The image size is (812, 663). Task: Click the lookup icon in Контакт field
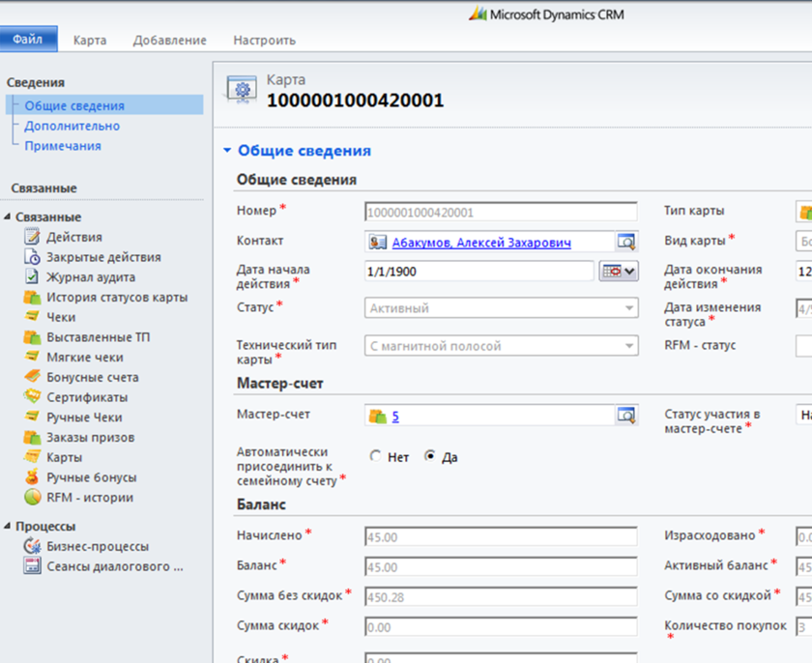[x=626, y=243]
